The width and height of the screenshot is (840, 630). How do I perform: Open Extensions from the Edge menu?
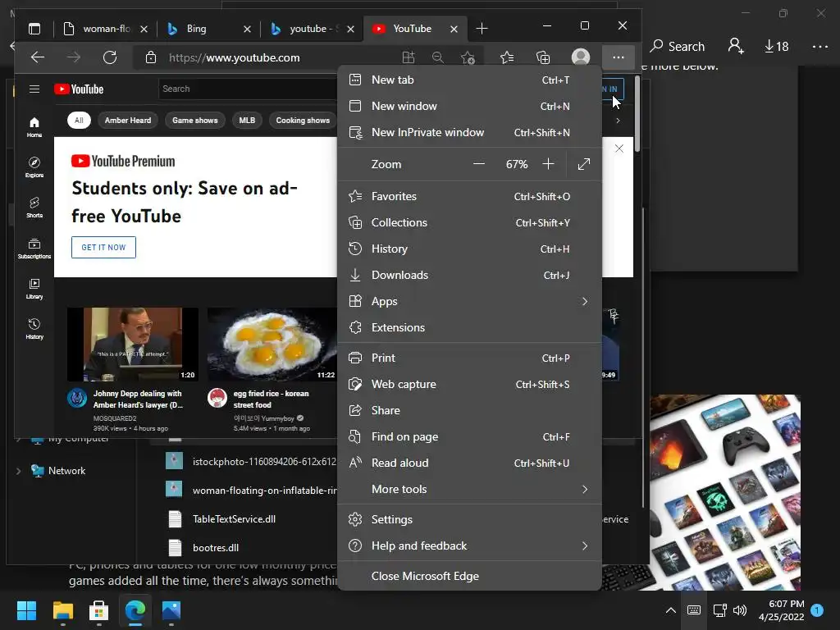point(469,328)
